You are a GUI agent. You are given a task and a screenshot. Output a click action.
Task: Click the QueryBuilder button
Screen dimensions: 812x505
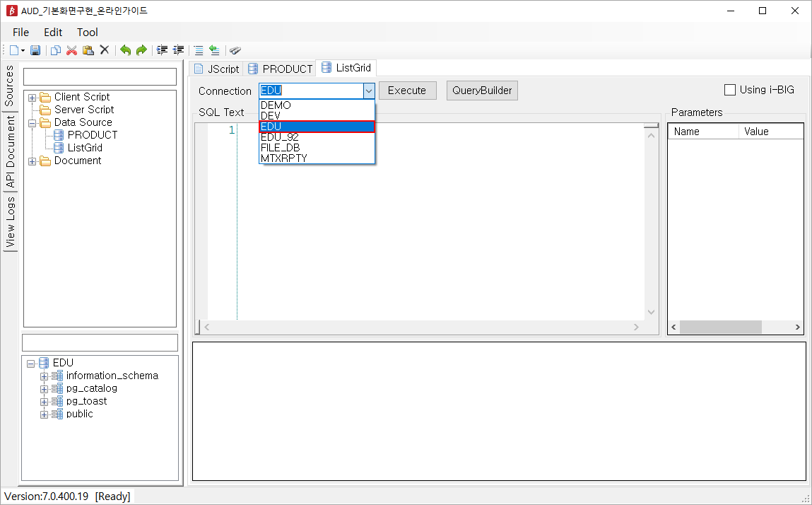tap(482, 91)
